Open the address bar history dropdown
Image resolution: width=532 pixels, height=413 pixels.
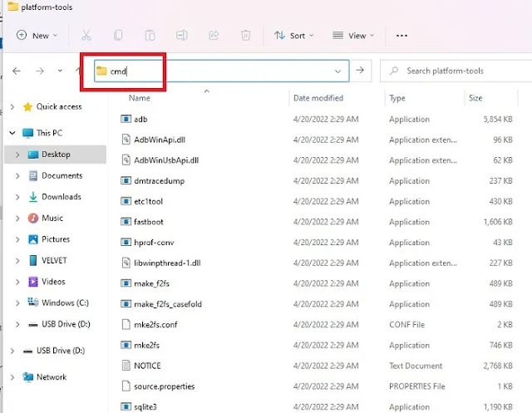[x=338, y=71]
